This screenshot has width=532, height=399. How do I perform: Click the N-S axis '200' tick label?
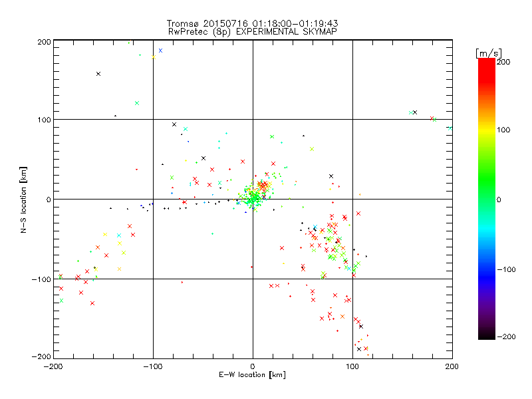(x=44, y=42)
